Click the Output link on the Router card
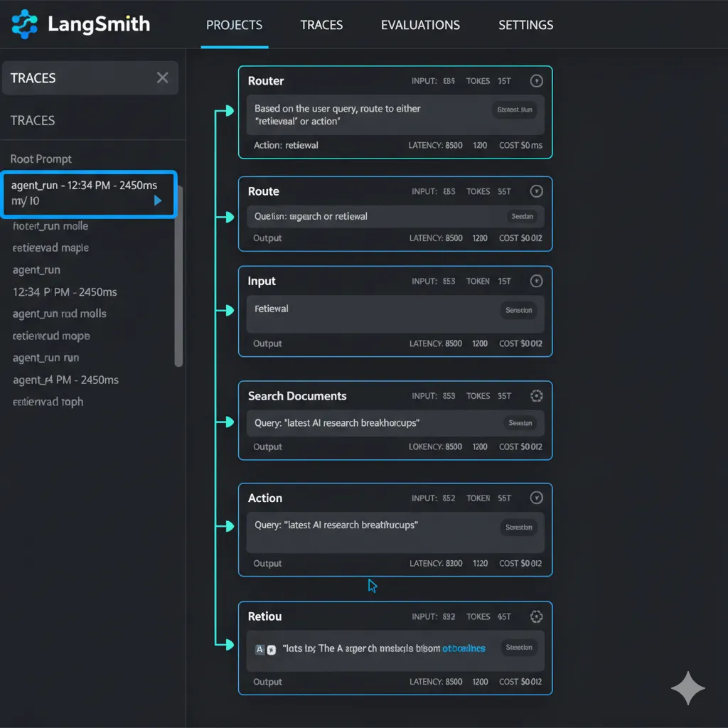 [267, 144]
